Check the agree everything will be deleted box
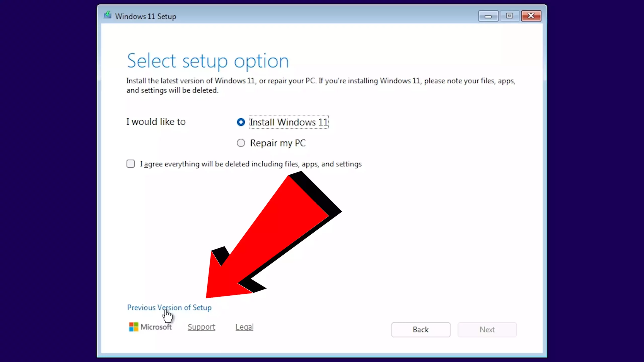 [131, 164]
